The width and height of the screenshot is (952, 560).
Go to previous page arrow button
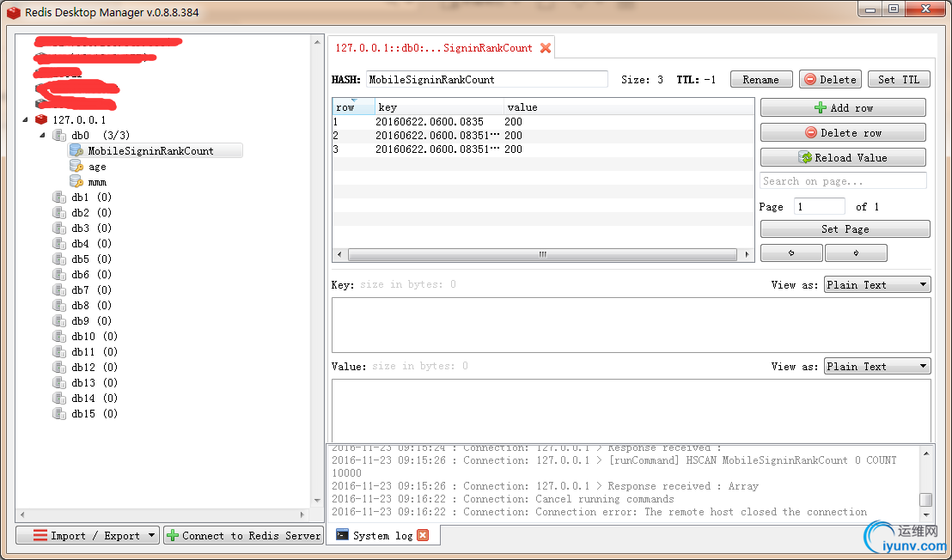click(x=791, y=253)
